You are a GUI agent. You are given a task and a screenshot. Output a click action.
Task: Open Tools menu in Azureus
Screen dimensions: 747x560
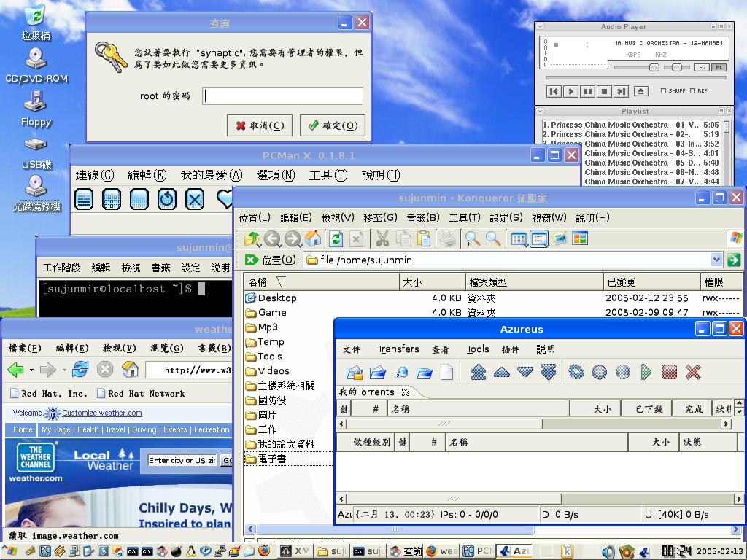[478, 349]
